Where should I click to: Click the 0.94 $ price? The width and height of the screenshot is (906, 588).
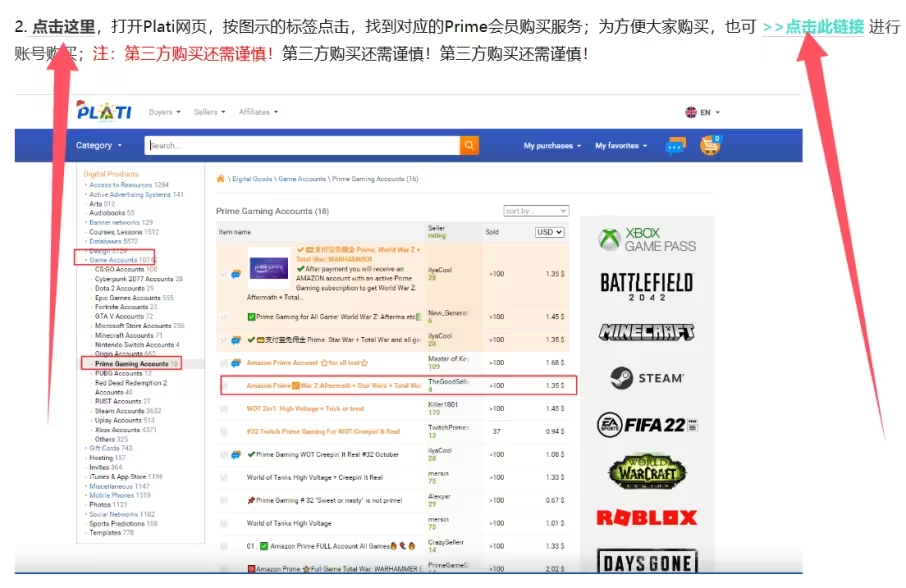tap(555, 432)
